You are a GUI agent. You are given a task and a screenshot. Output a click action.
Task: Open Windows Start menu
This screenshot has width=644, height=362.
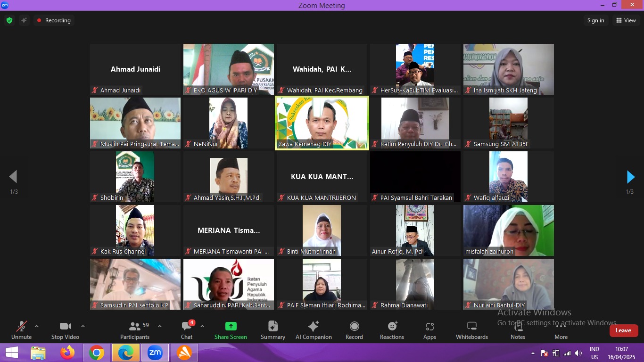tap(11, 353)
